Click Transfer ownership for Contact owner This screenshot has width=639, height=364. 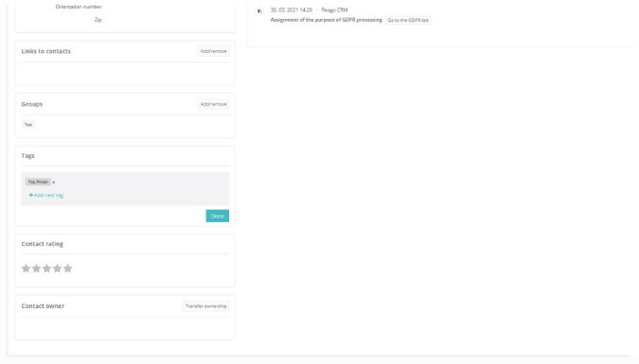coord(205,306)
